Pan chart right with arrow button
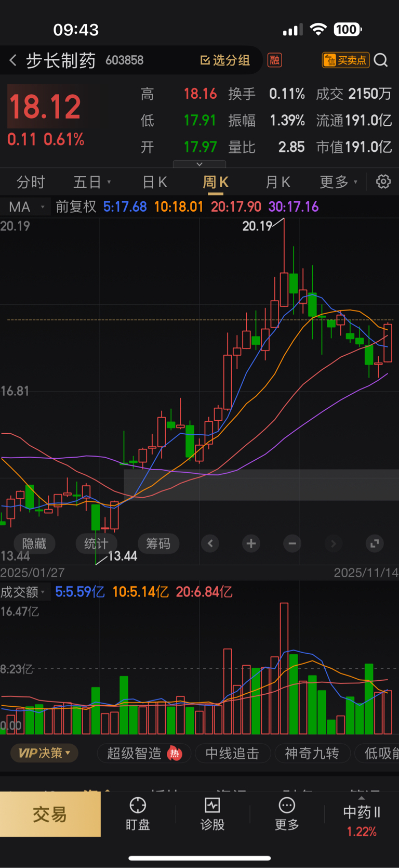The width and height of the screenshot is (399, 868). click(333, 543)
